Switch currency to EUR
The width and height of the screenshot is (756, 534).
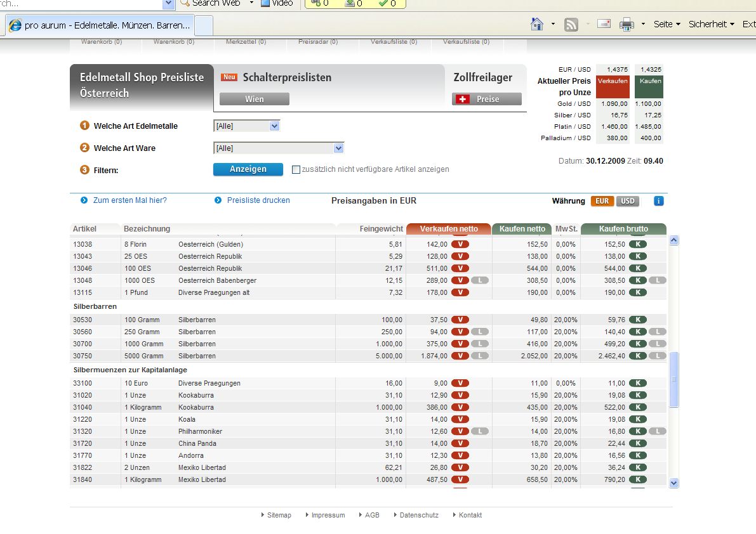click(x=602, y=201)
